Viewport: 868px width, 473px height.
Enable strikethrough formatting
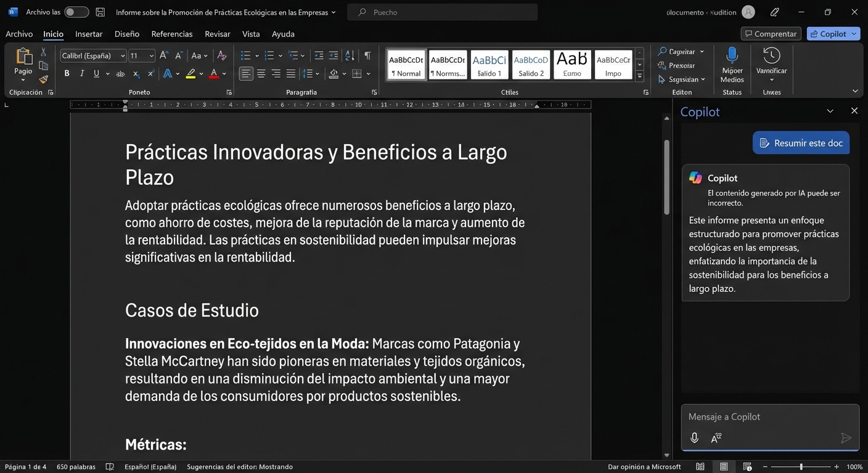pyautogui.click(x=120, y=73)
